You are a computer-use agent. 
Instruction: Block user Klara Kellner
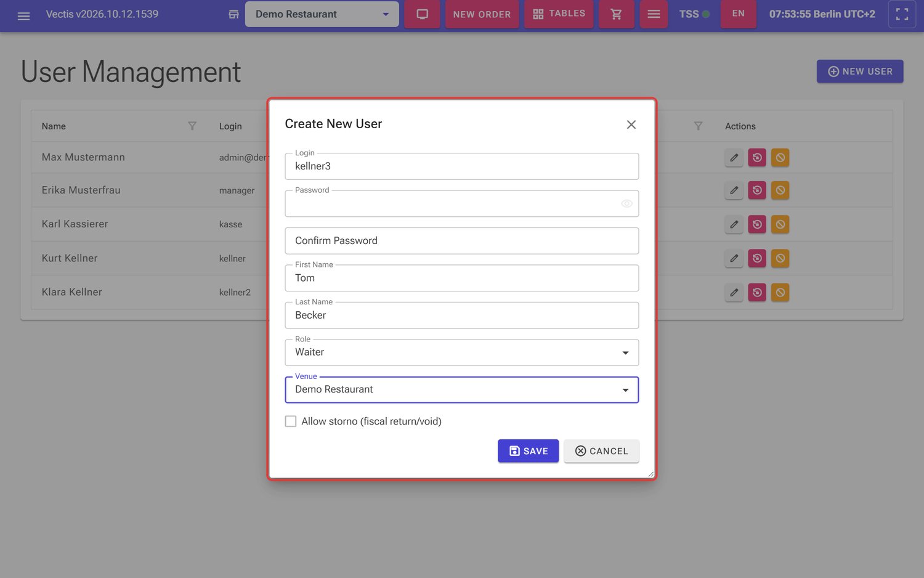coord(780,292)
